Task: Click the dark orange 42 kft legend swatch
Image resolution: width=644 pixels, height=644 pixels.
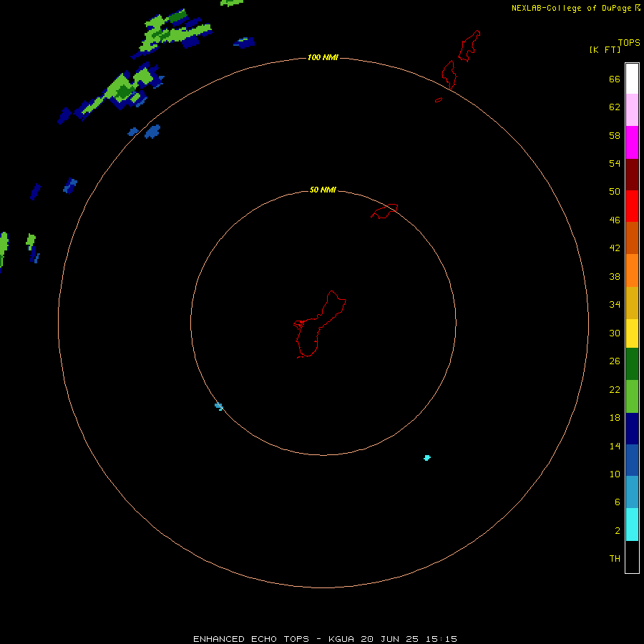Action: point(632,238)
